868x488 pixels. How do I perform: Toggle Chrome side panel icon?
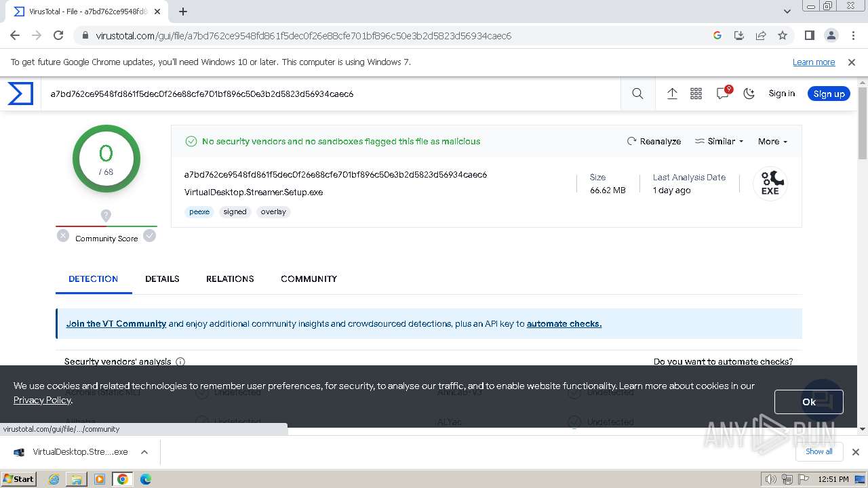click(809, 35)
